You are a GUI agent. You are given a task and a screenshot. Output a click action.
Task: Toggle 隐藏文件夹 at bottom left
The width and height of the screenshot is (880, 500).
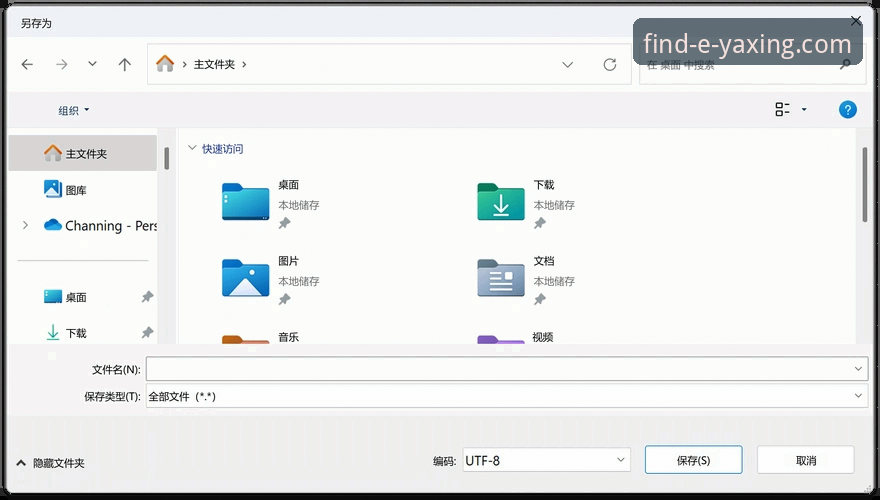point(51,463)
